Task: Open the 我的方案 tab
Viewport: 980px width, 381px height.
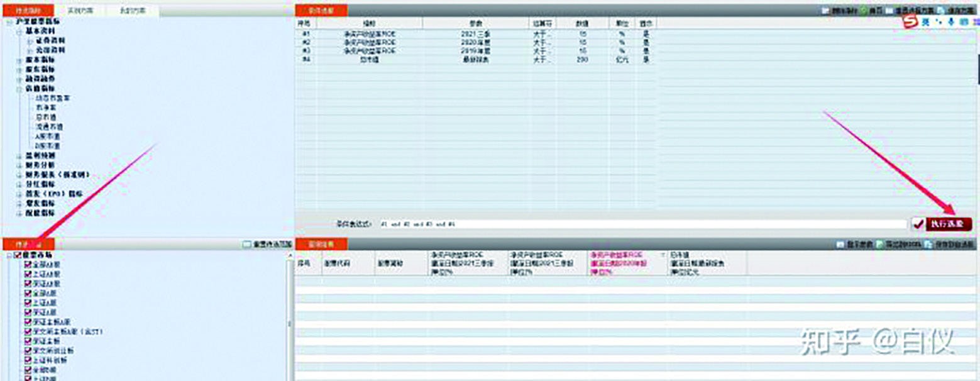Action: point(133,10)
